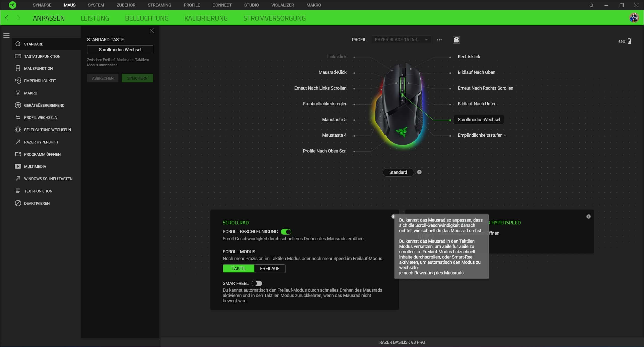644x347 pixels.
Task: Click the Razer logo icon top-left
Action: pos(12,5)
